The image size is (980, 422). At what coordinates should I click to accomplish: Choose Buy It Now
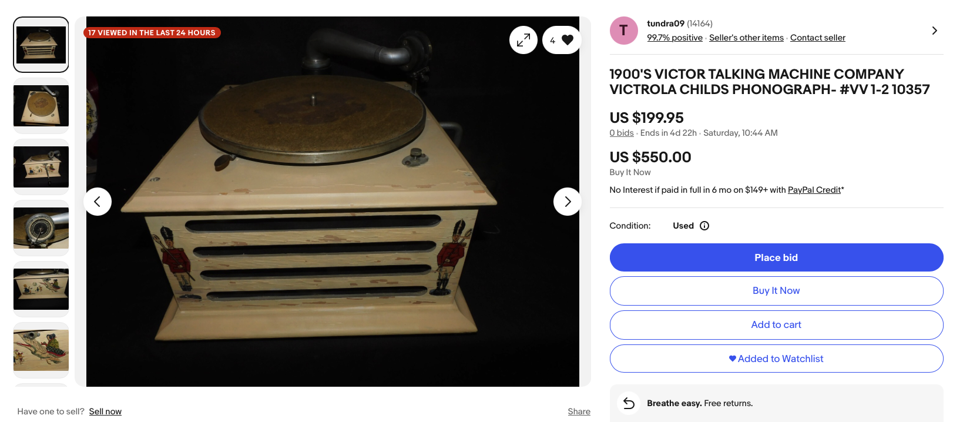pos(776,291)
